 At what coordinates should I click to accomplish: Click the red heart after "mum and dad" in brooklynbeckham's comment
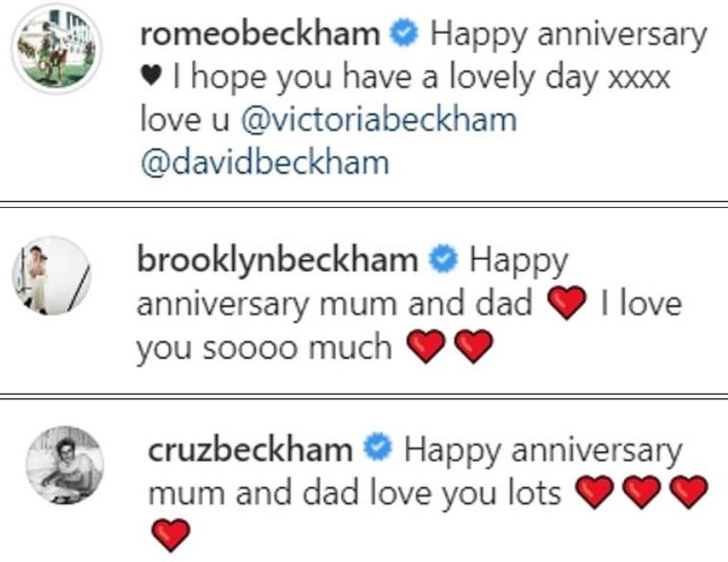(565, 305)
